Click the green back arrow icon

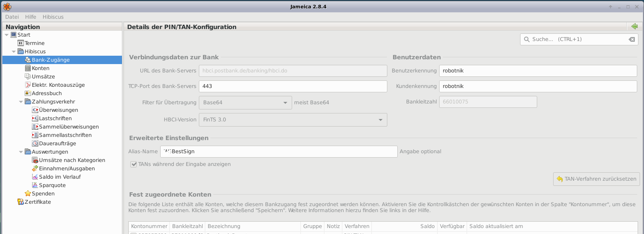tap(634, 27)
